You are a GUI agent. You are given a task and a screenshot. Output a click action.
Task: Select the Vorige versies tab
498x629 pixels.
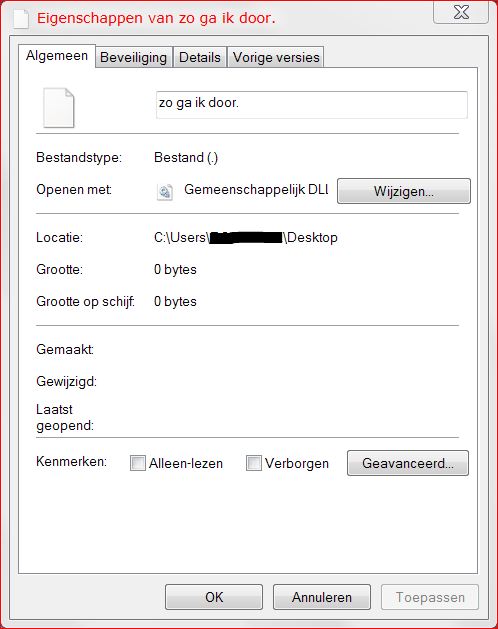[x=276, y=57]
